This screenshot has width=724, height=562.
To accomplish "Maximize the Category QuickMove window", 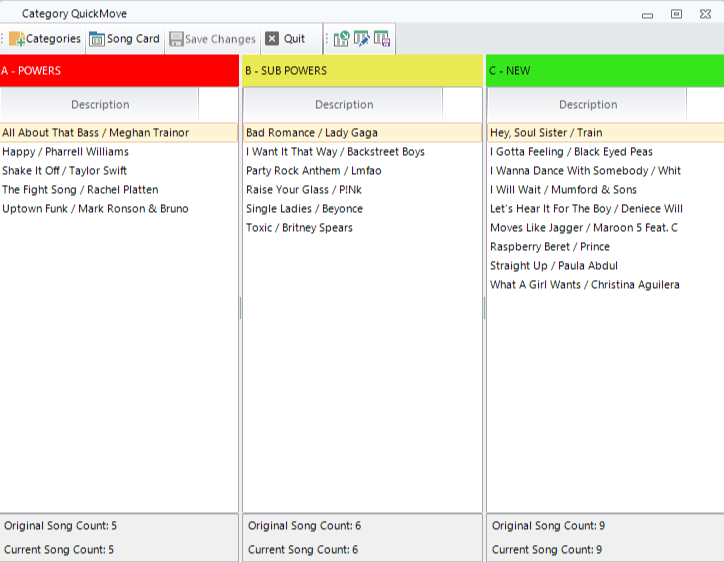I will [x=677, y=13].
